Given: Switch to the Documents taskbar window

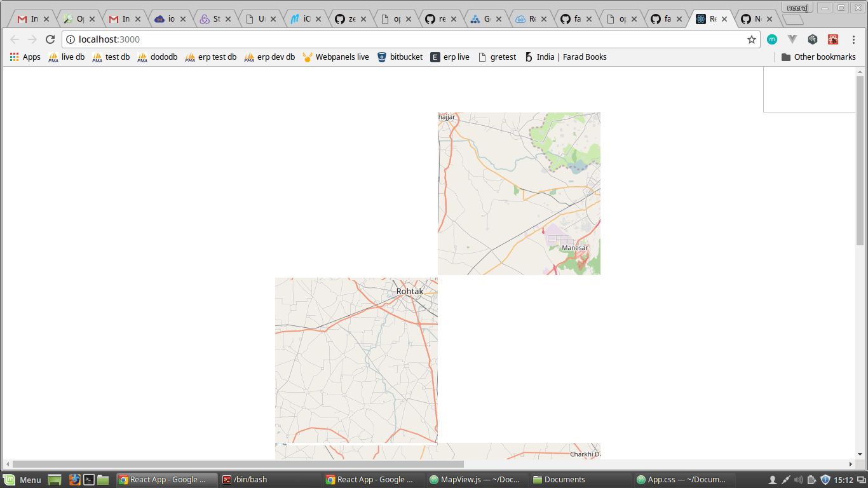Looking at the screenshot, I should tap(580, 480).
